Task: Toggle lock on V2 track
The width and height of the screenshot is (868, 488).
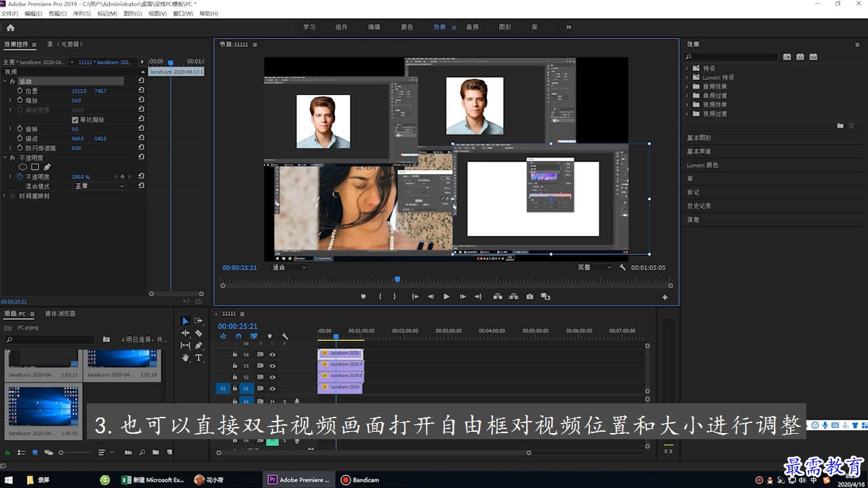Action: pyautogui.click(x=235, y=377)
